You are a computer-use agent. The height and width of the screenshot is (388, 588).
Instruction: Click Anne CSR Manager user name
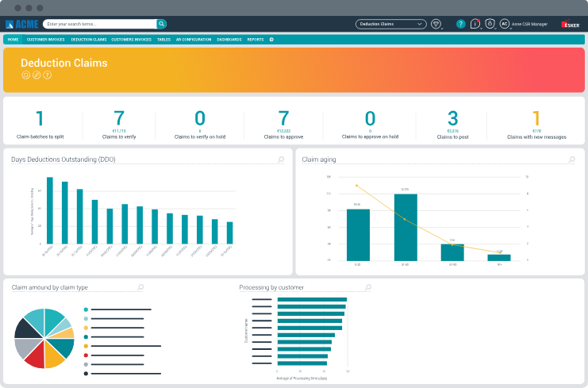(529, 24)
